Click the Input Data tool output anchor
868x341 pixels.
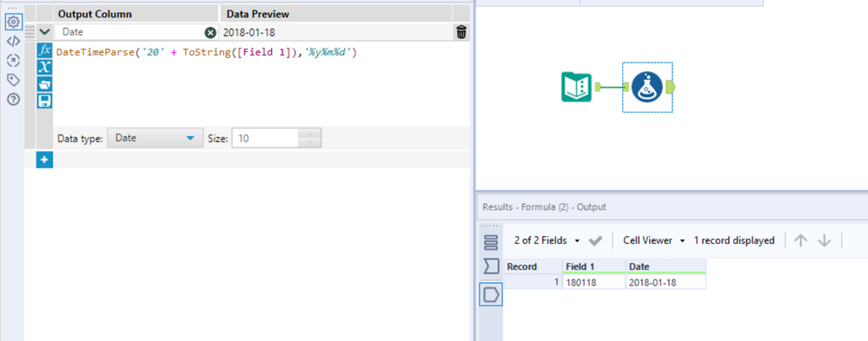598,87
